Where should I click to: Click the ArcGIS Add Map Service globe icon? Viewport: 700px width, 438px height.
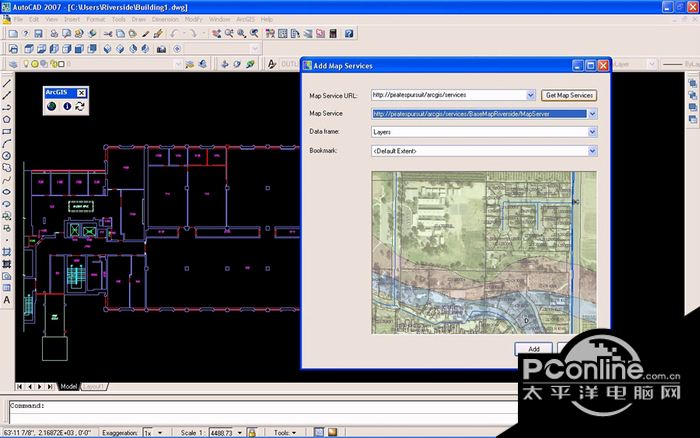52,106
